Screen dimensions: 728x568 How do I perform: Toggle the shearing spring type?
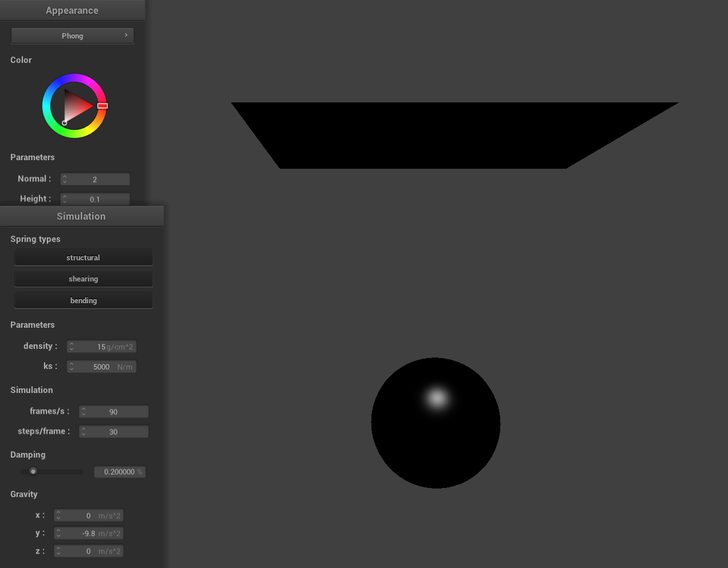tap(84, 279)
